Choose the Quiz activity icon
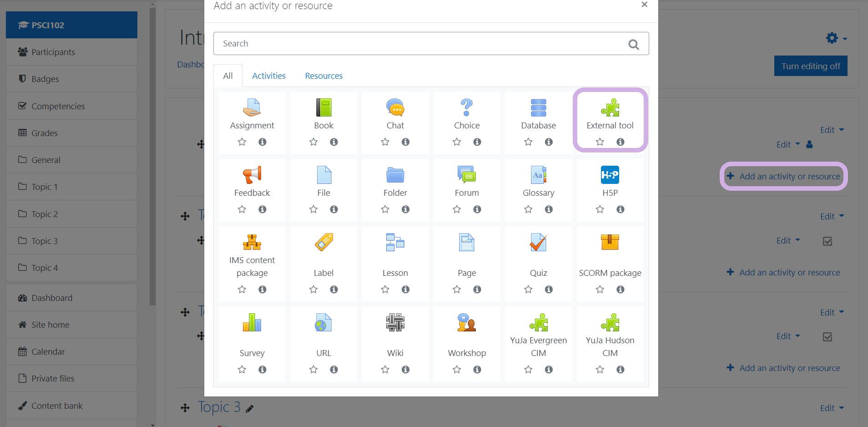 (x=538, y=243)
